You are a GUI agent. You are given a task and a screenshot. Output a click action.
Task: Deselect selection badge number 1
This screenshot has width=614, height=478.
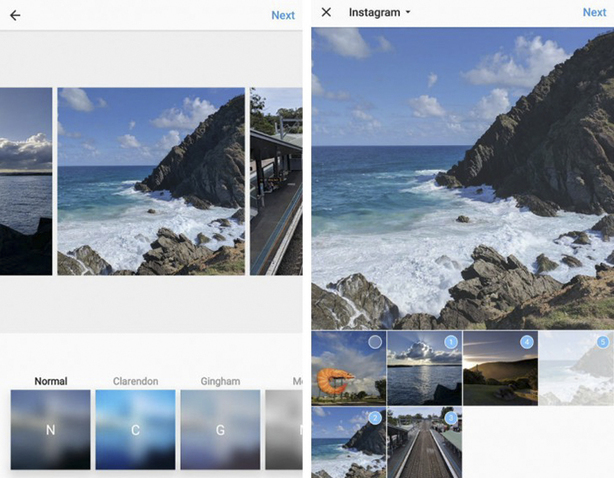point(451,342)
